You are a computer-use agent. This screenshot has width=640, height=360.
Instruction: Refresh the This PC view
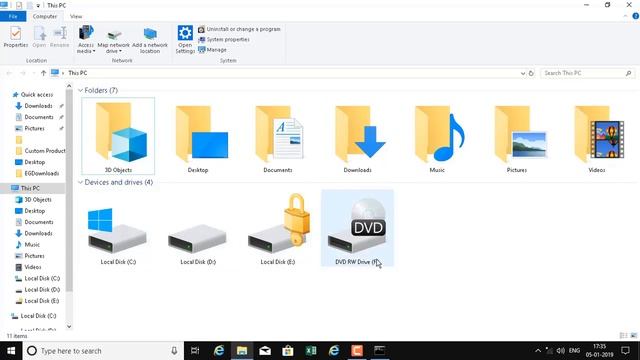[x=531, y=73]
